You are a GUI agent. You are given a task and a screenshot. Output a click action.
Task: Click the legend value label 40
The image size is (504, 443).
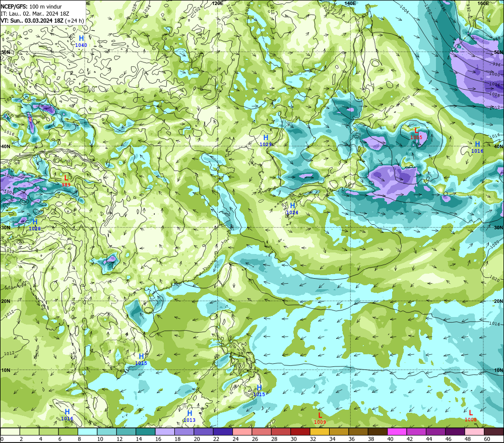click(x=390, y=439)
